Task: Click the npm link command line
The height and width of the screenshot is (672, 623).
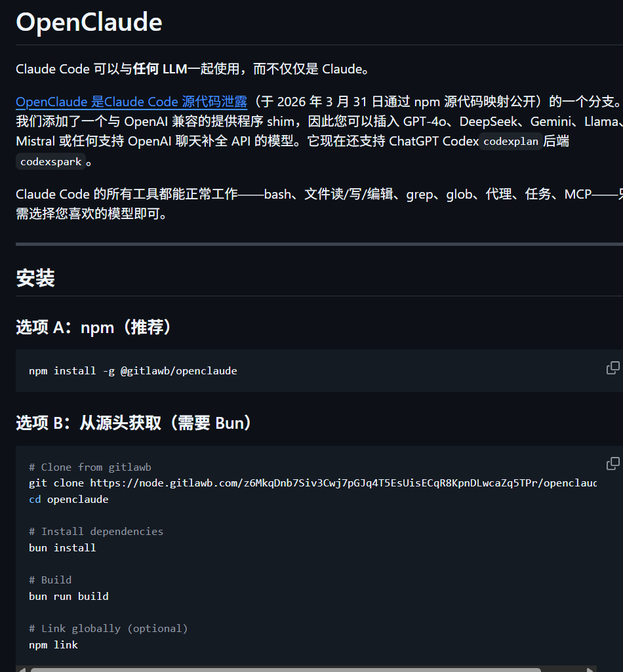Action: [x=53, y=645]
